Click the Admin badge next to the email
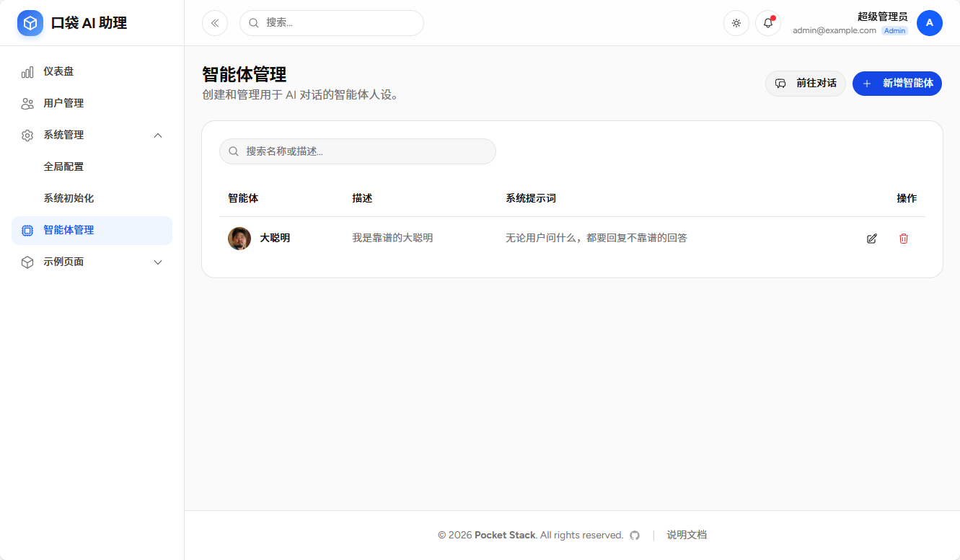The height and width of the screenshot is (560, 960). click(894, 30)
